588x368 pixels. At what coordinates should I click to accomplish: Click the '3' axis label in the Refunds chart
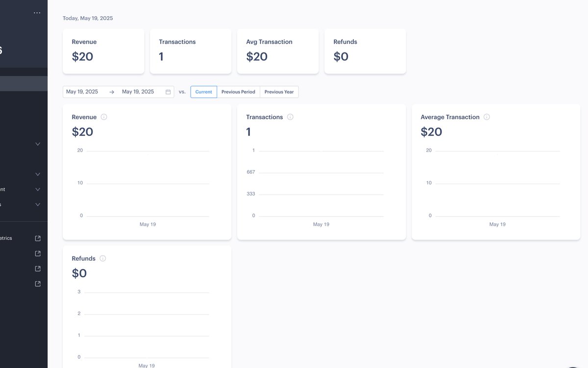click(x=79, y=292)
